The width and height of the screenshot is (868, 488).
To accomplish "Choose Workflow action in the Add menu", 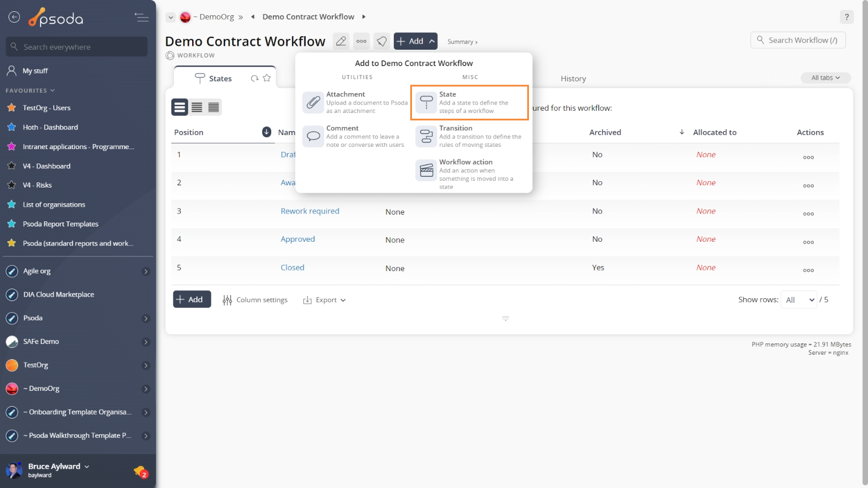I will click(x=470, y=173).
